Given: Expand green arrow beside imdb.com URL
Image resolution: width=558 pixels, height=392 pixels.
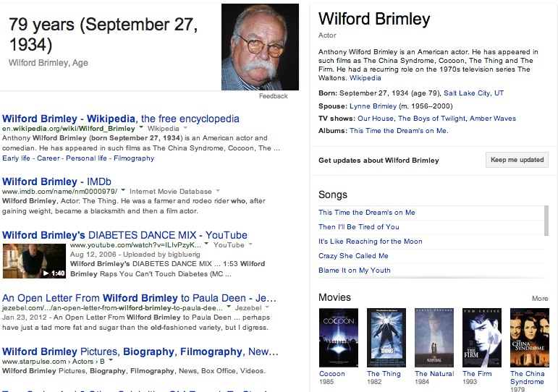Looking at the screenshot, I should tap(123, 190).
